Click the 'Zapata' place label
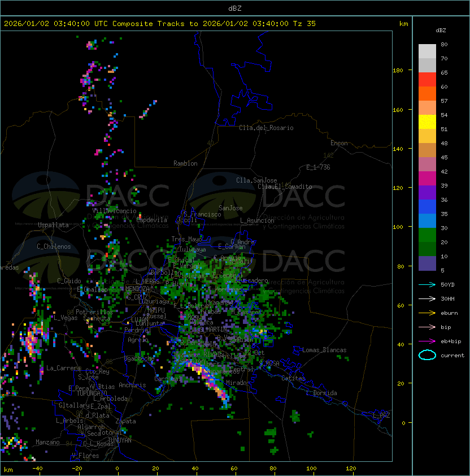 pos(125,421)
